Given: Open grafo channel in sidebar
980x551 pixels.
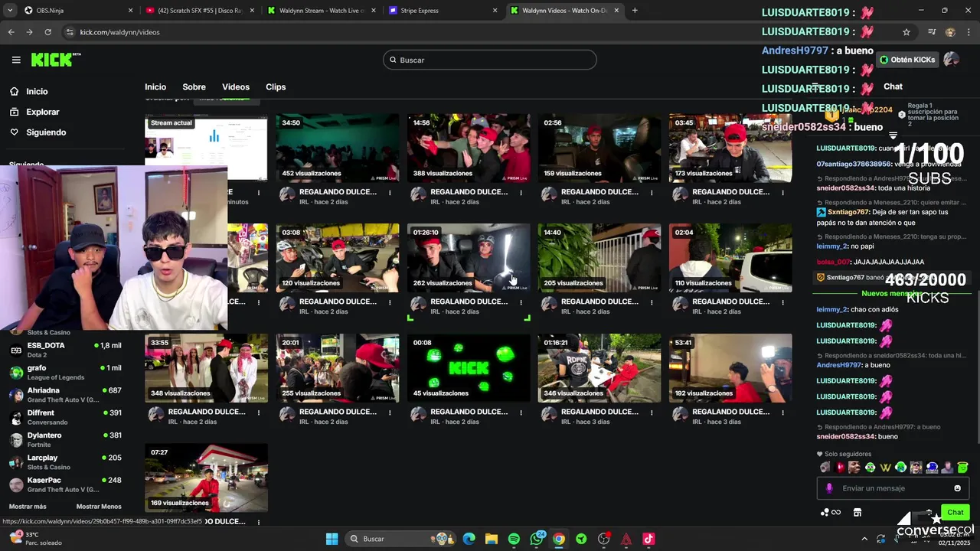Looking at the screenshot, I should click(65, 372).
